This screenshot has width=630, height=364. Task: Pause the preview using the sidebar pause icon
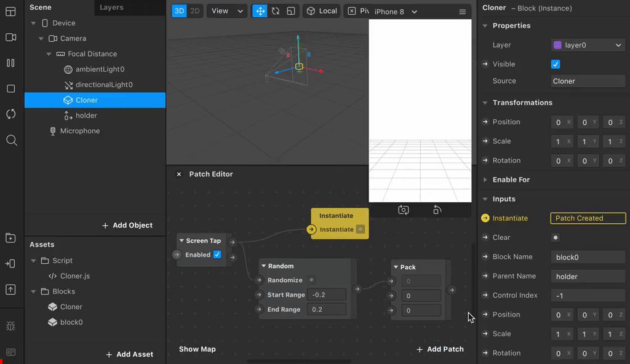click(11, 63)
